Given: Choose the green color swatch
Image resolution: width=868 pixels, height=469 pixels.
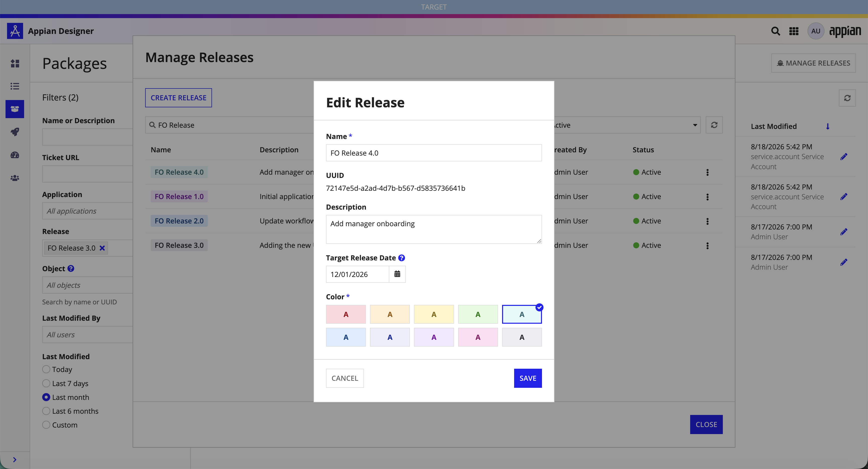Looking at the screenshot, I should [x=478, y=314].
